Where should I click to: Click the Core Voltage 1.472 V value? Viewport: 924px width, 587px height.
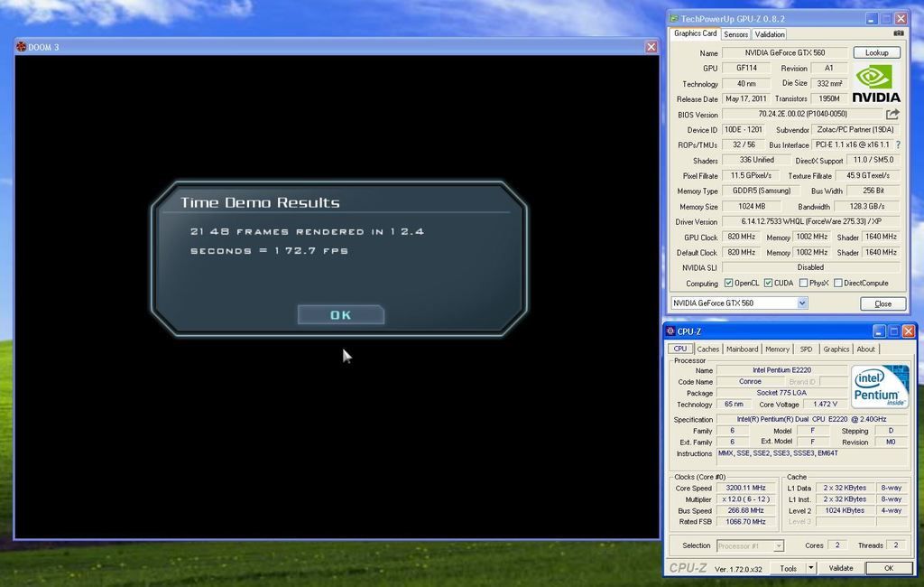pos(825,404)
